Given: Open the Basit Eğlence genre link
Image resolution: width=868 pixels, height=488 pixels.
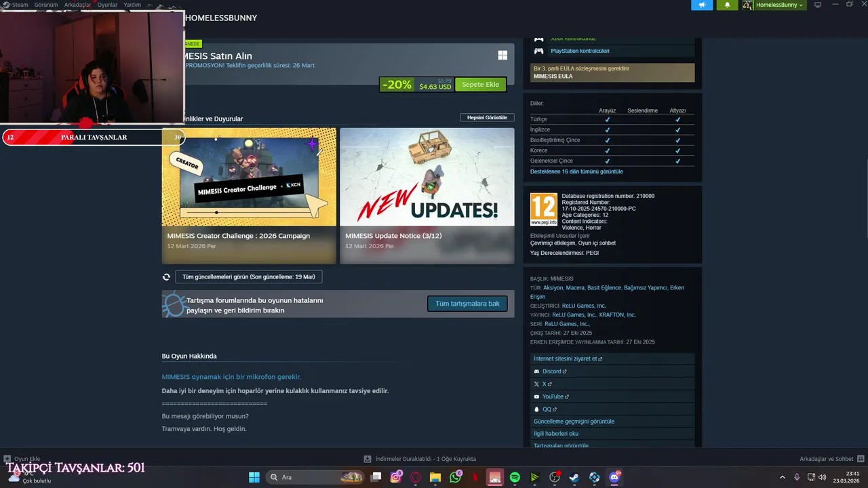Looking at the screenshot, I should pos(604,288).
